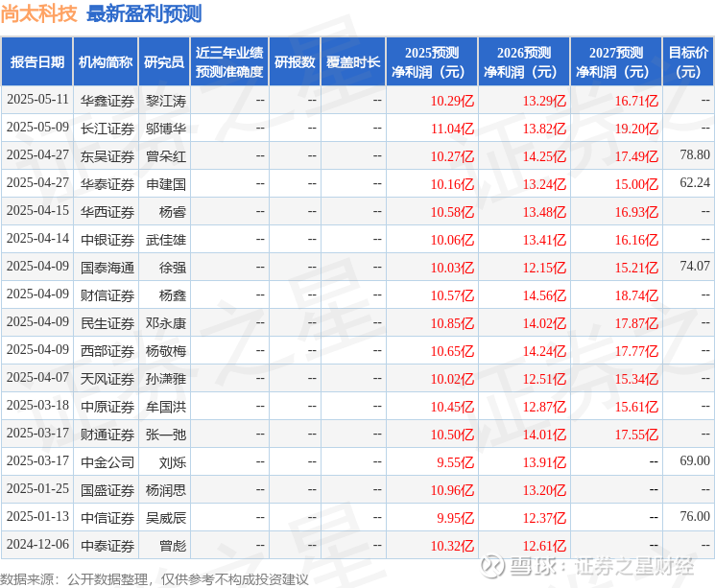Image resolution: width=715 pixels, height=588 pixels.
Task: Click 2026 forecast value 14.56亿
Action: [544, 295]
